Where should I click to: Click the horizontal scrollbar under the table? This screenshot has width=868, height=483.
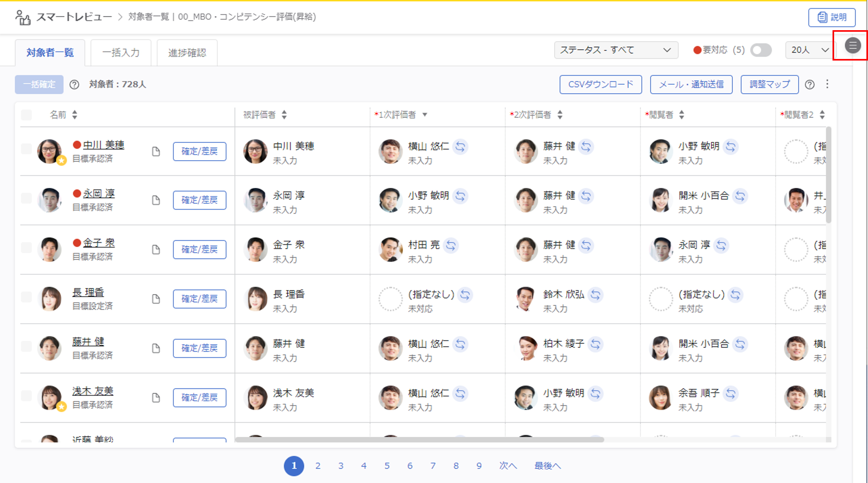[419, 439]
